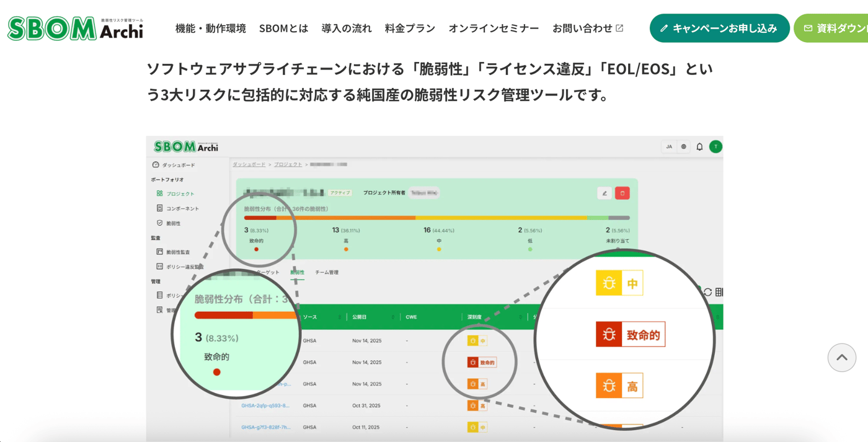This screenshot has width=868, height=442.
Task: Select ダッシュボード in the preview sidebar
Action: (174, 165)
